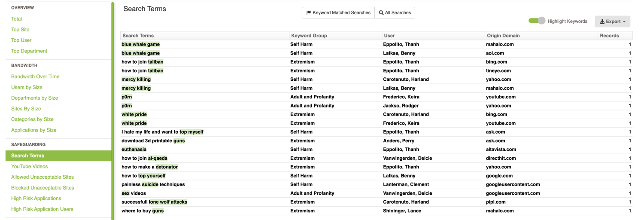Image resolution: width=644 pixels, height=220 pixels.
Task: Open the Total overview report
Action: pos(16,19)
